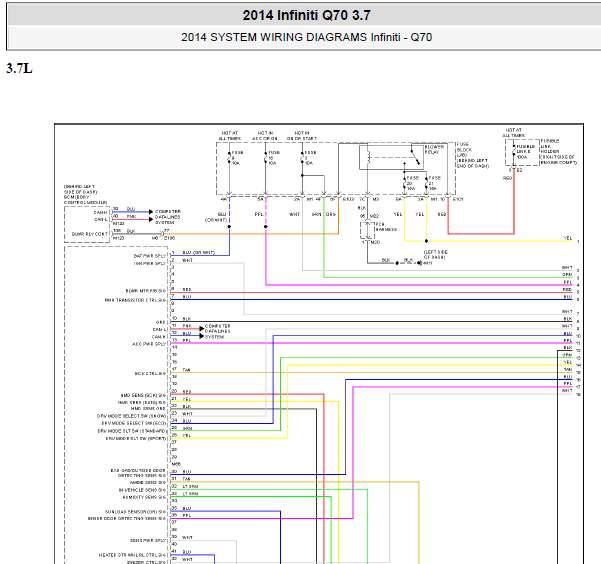Click "BCM (BODY CONTROL MODULE)" label
The height and width of the screenshot is (564, 601).
(x=85, y=199)
